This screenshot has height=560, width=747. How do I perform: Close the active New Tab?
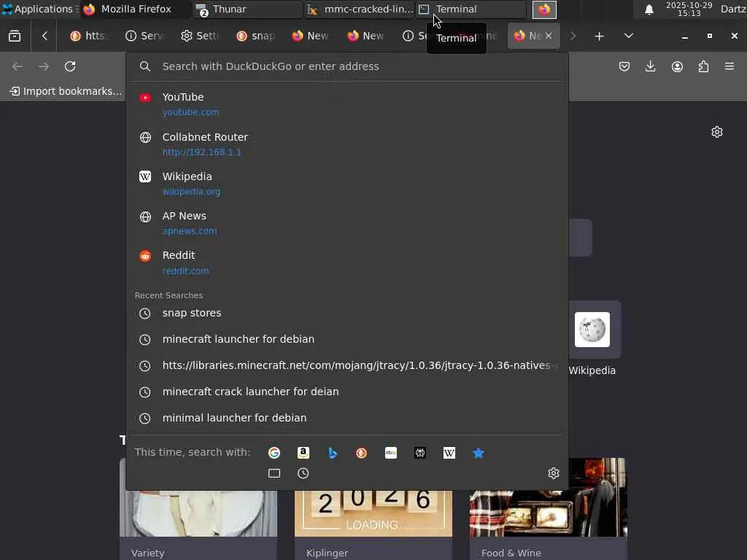[549, 36]
